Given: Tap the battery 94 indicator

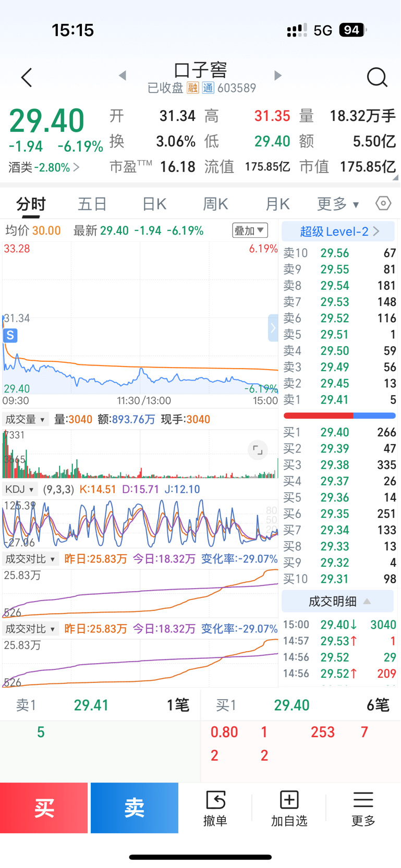Looking at the screenshot, I should (x=353, y=30).
